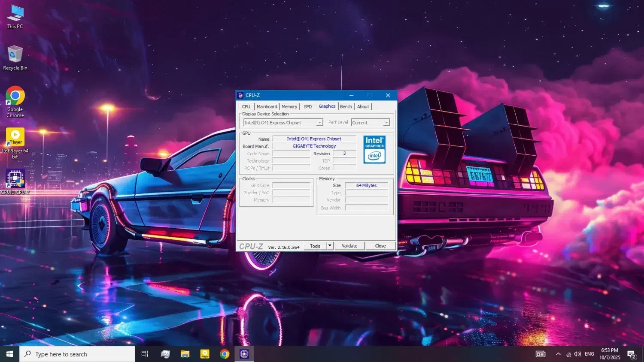The height and width of the screenshot is (362, 644).
Task: Click the PotPlayer icon in the taskbar
Action: (x=205, y=354)
